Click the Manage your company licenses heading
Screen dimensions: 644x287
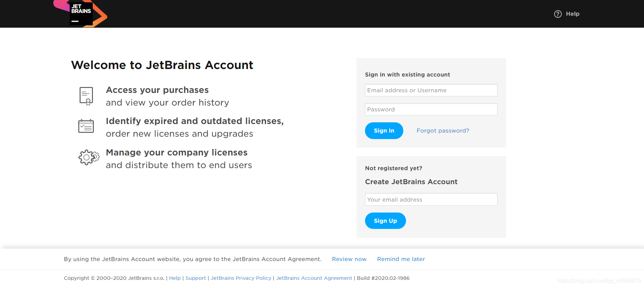(177, 152)
